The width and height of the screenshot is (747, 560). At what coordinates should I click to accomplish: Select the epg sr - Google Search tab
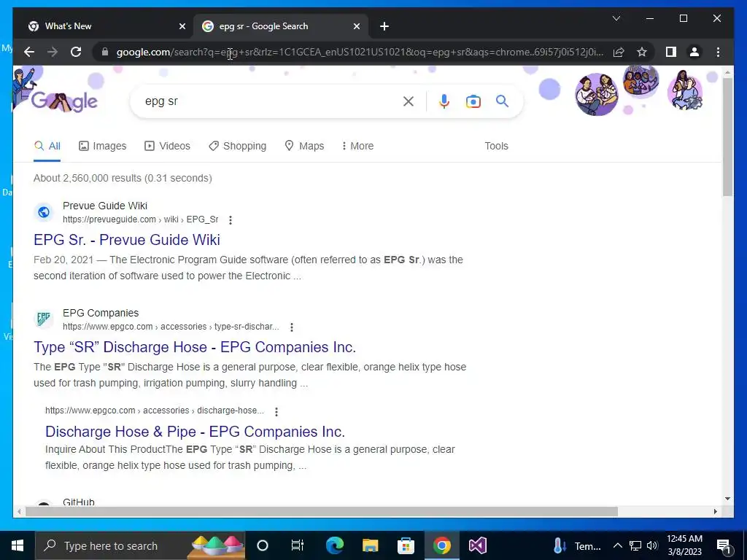[281, 26]
